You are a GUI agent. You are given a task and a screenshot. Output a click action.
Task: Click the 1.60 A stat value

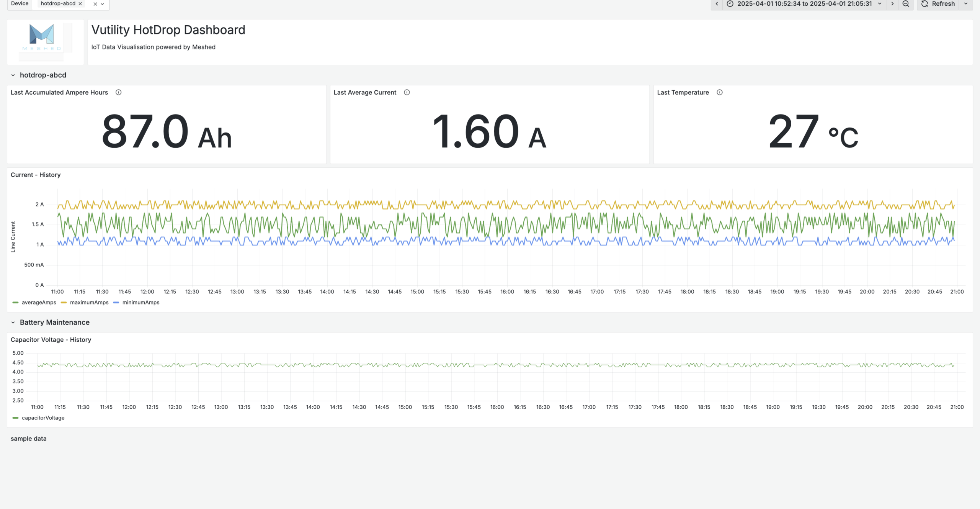(x=489, y=131)
